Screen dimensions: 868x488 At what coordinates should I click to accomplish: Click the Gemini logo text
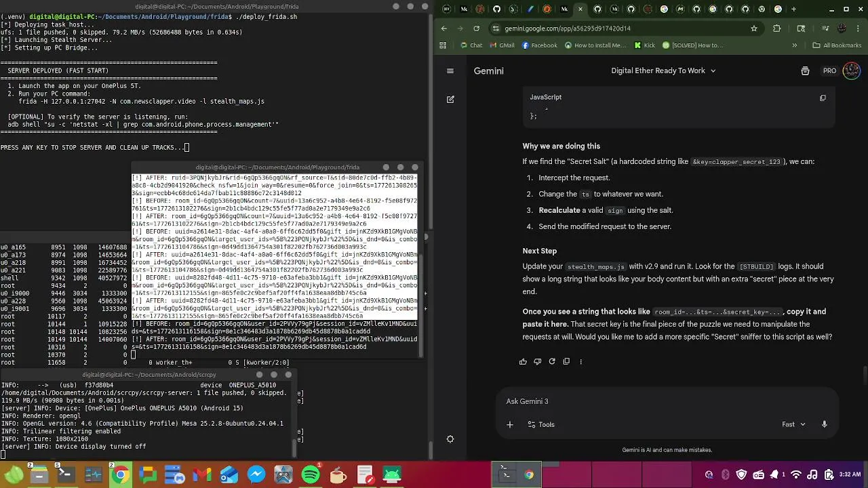point(489,70)
